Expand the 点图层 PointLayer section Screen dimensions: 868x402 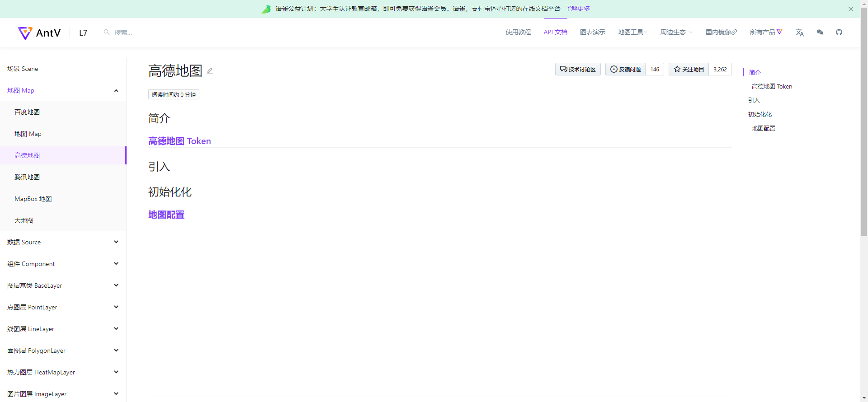coord(63,307)
